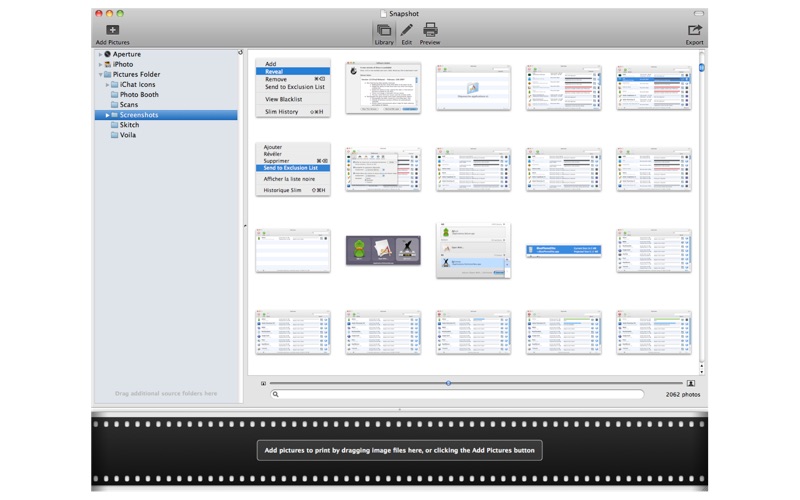The height and width of the screenshot is (500, 800).
Task: Open the Preview printer icon
Action: (430, 30)
